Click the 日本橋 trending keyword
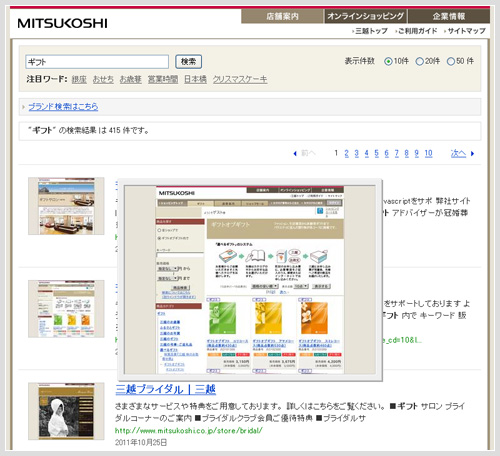The width and height of the screenshot is (500, 456). click(195, 79)
